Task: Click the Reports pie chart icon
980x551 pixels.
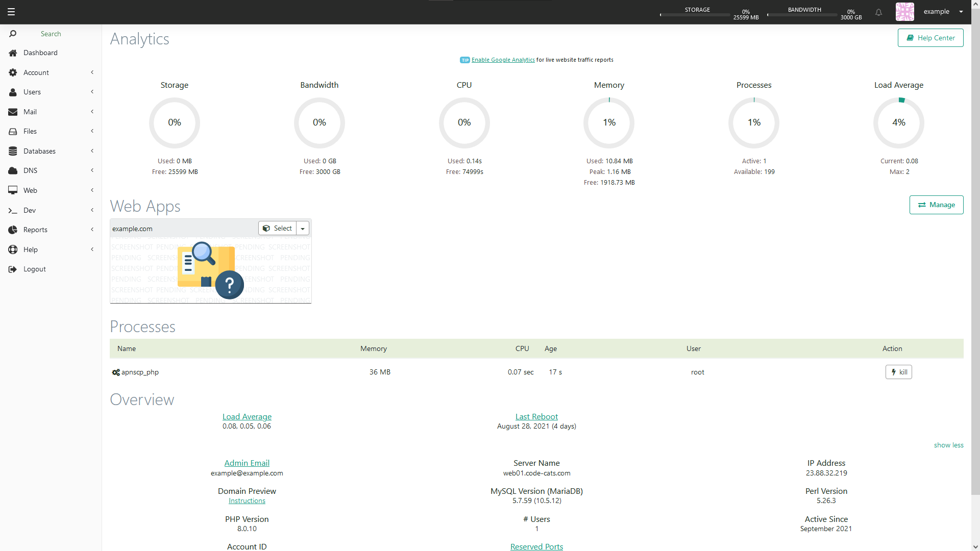Action: (x=13, y=230)
